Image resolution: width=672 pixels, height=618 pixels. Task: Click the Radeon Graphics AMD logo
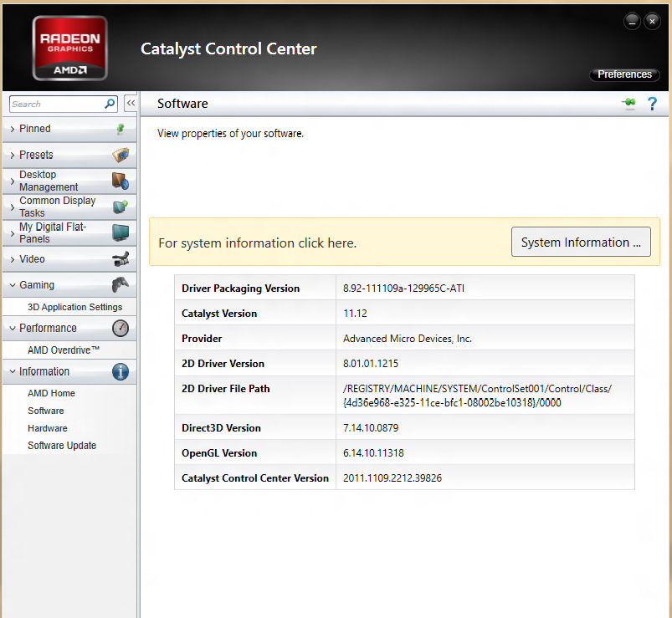coord(69,48)
